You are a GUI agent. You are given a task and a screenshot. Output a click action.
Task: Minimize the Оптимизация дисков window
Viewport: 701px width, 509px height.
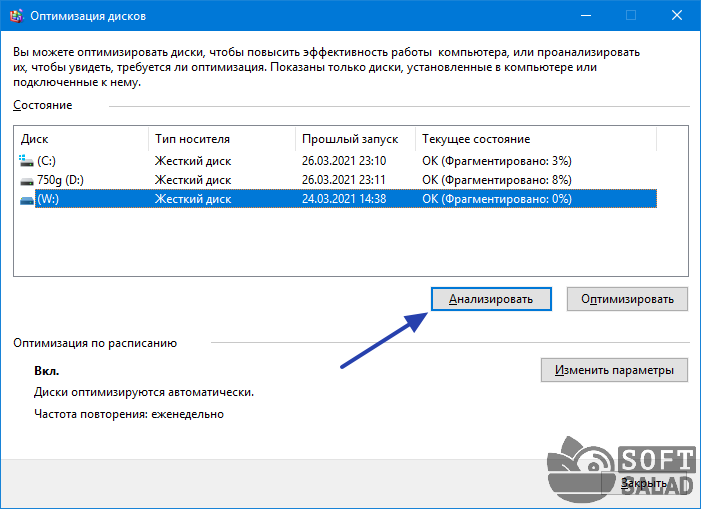tap(586, 16)
